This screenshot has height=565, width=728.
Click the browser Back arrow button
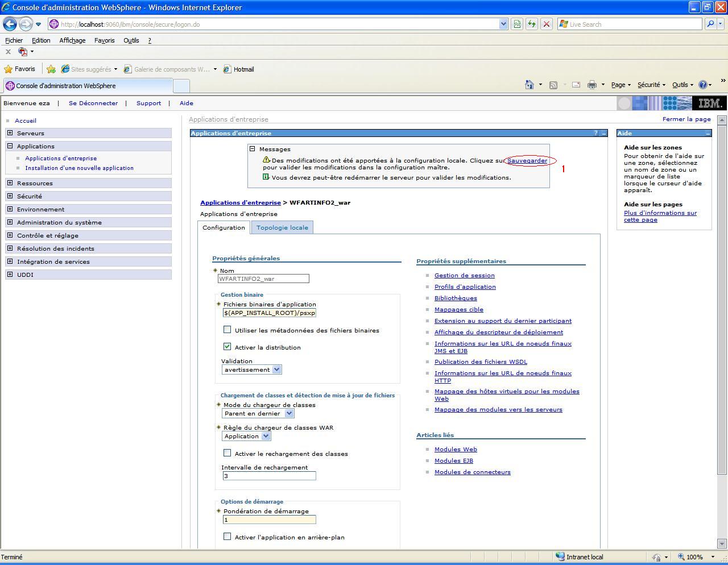pos(10,24)
